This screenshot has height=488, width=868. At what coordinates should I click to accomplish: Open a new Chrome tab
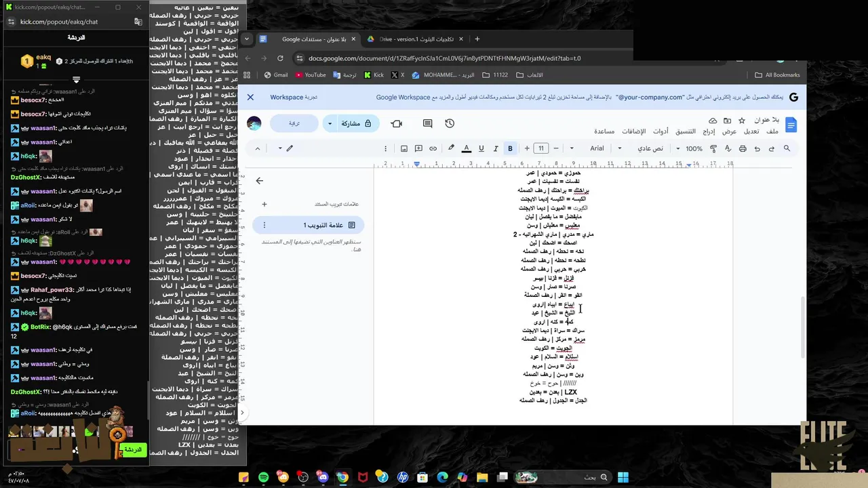477,39
